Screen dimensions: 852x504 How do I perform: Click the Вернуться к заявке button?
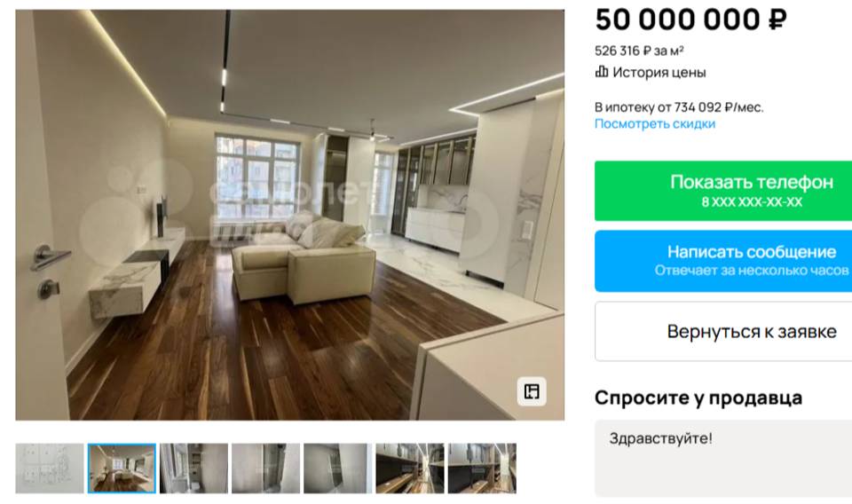coord(723,331)
